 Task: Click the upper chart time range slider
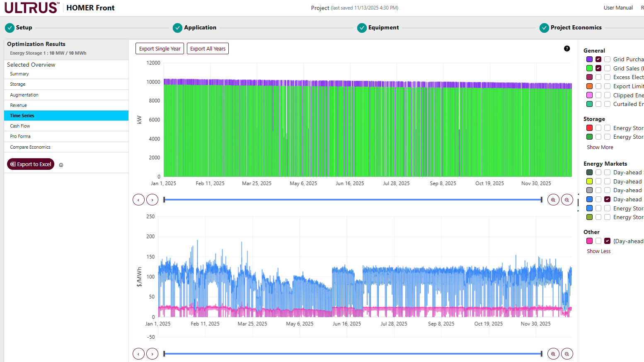(x=353, y=200)
